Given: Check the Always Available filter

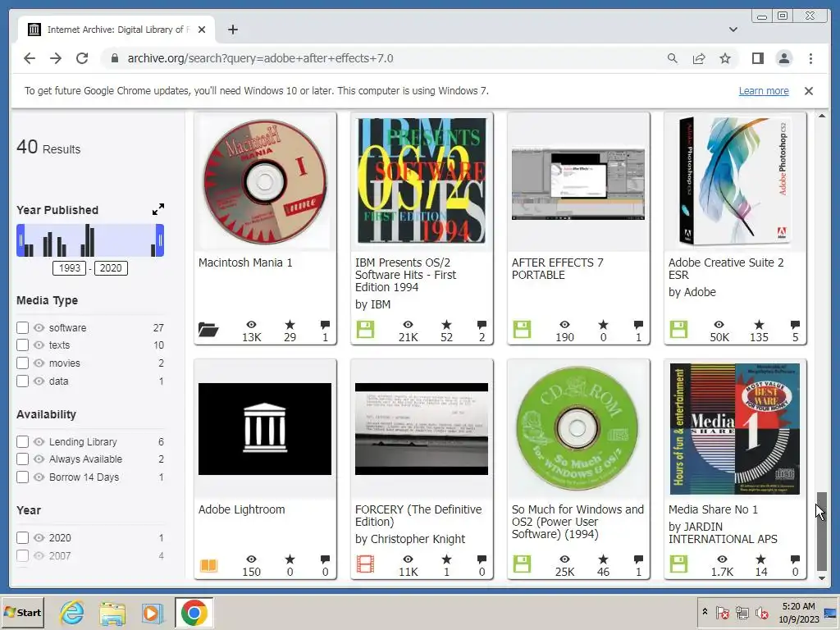Looking at the screenshot, I should (22, 459).
